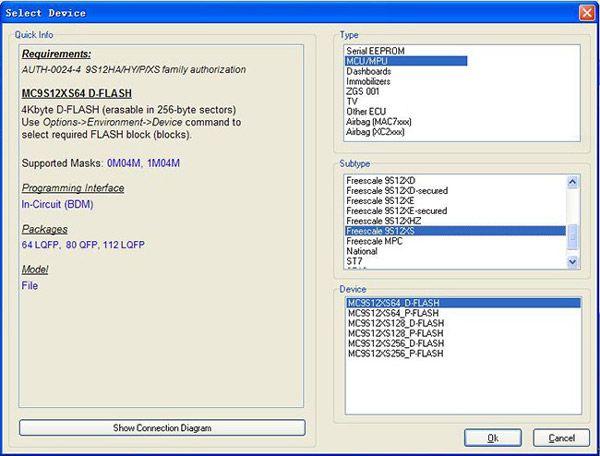Choose Dashboards from the Type list
This screenshot has height=456, width=600.
(369, 72)
